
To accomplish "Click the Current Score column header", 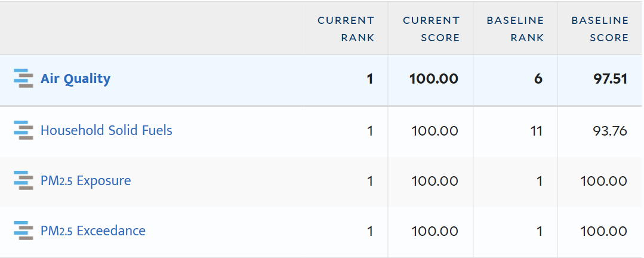I will coord(431,29).
